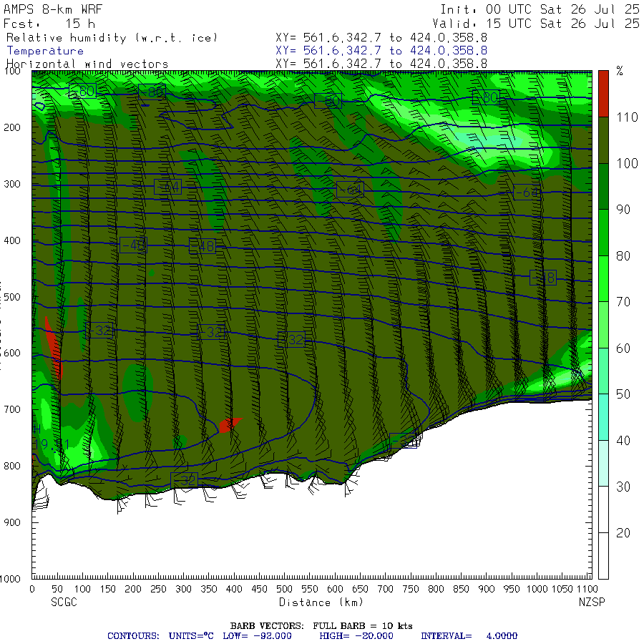Select the "Fcst: 15 h" forecast hour label
The width and height of the screenshot is (644, 644).
(49, 24)
